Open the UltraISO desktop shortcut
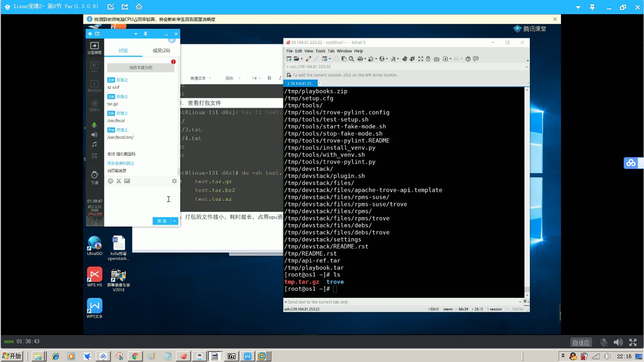 point(94,246)
